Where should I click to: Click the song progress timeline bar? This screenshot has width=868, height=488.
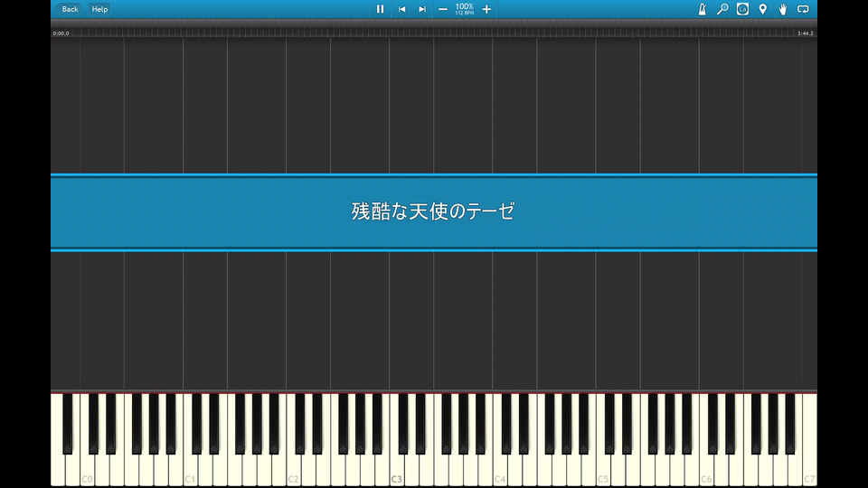click(x=434, y=33)
